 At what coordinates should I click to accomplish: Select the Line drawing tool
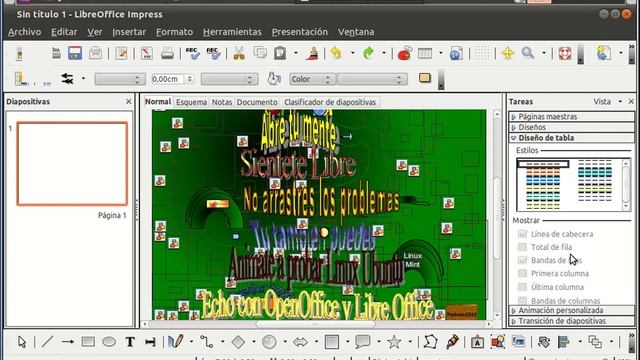click(x=47, y=342)
